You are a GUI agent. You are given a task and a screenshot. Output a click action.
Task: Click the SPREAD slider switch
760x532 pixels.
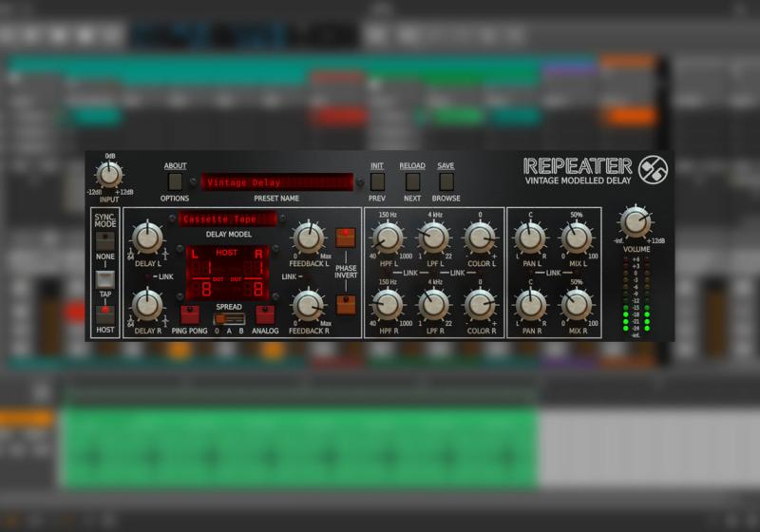(228, 319)
